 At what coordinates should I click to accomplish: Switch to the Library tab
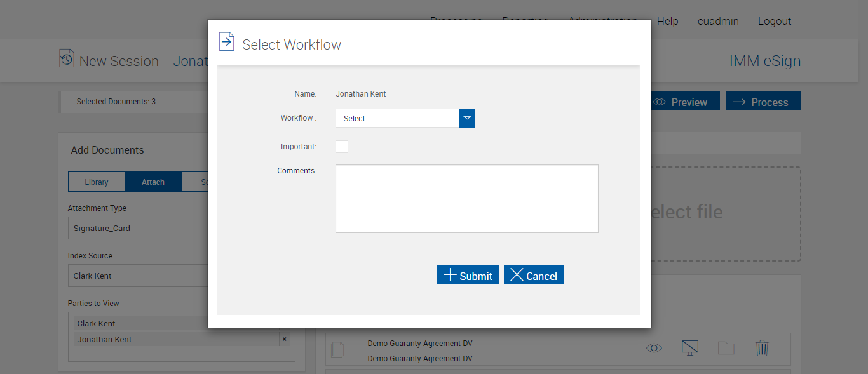pyautogui.click(x=97, y=182)
